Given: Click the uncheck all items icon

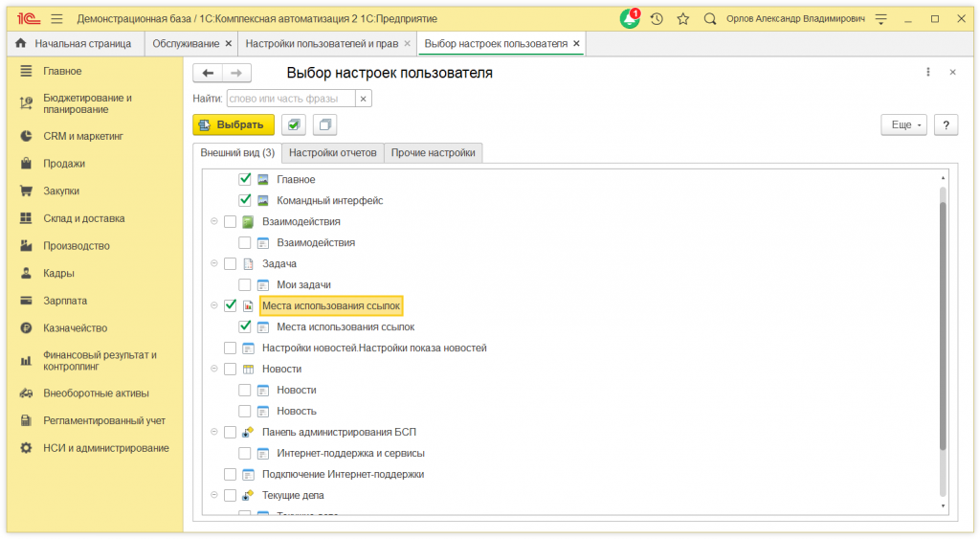Looking at the screenshot, I should tap(325, 125).
